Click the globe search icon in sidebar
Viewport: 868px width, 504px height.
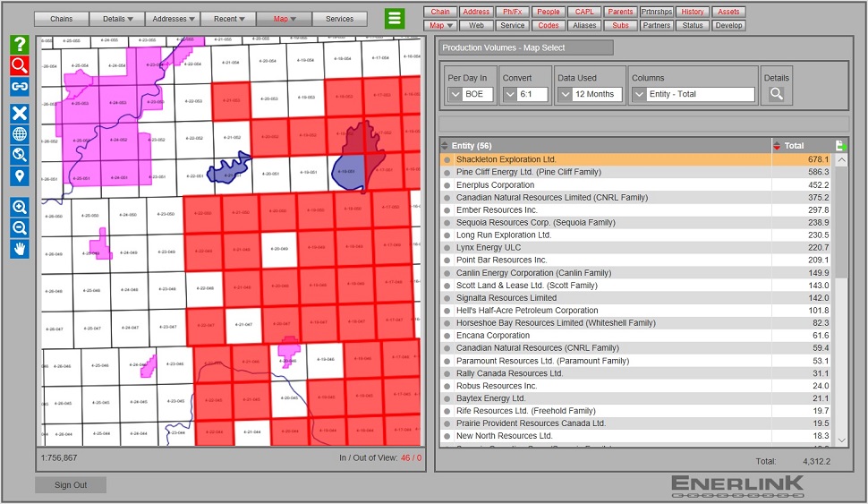pos(20,155)
